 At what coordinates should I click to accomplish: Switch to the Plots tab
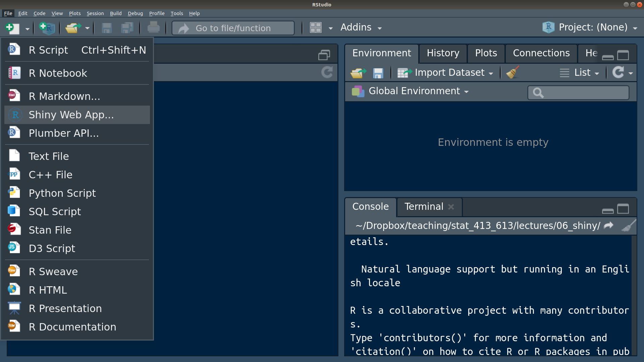(486, 53)
